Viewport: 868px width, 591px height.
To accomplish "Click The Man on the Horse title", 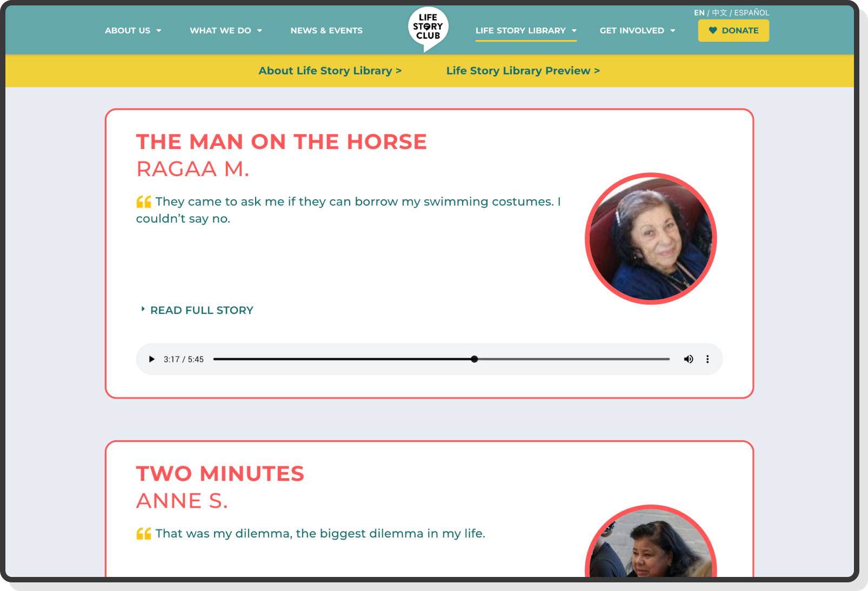I will point(281,142).
